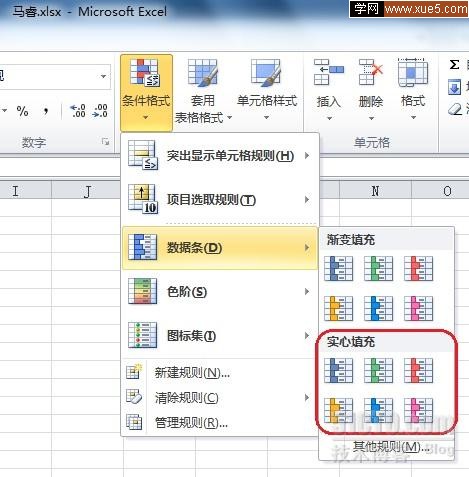
Task: Select 数据条(D) menu item
Action: pos(220,248)
